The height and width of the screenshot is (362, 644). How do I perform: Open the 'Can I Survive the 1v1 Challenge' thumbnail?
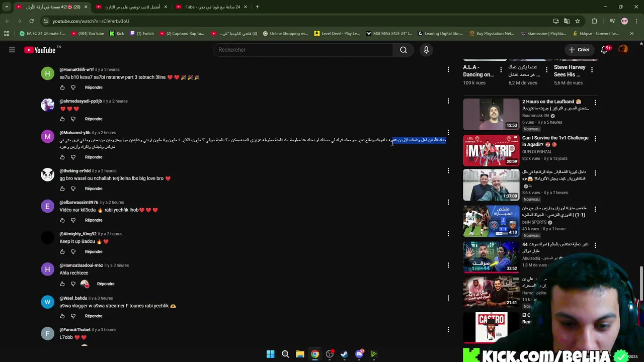[491, 150]
